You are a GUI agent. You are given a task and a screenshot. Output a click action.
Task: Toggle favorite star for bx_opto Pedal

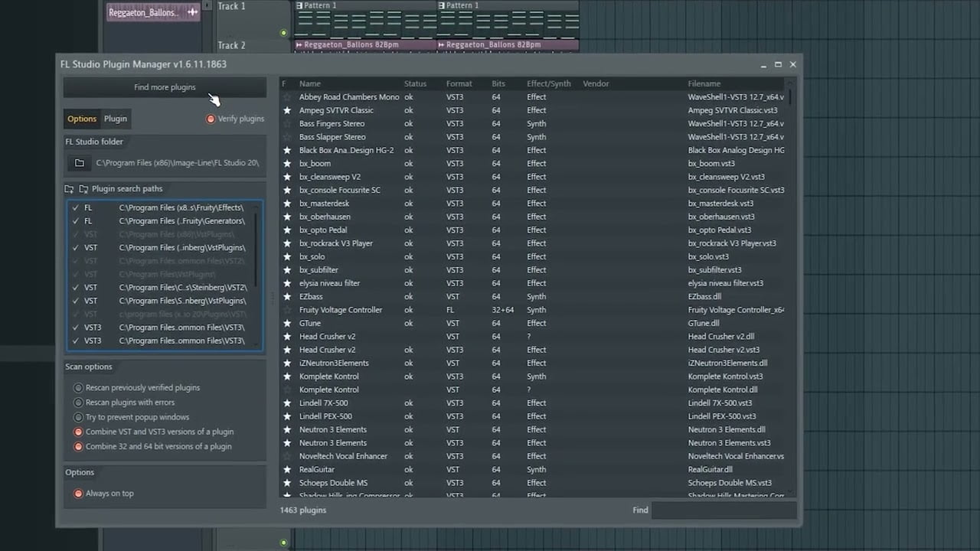(x=287, y=230)
